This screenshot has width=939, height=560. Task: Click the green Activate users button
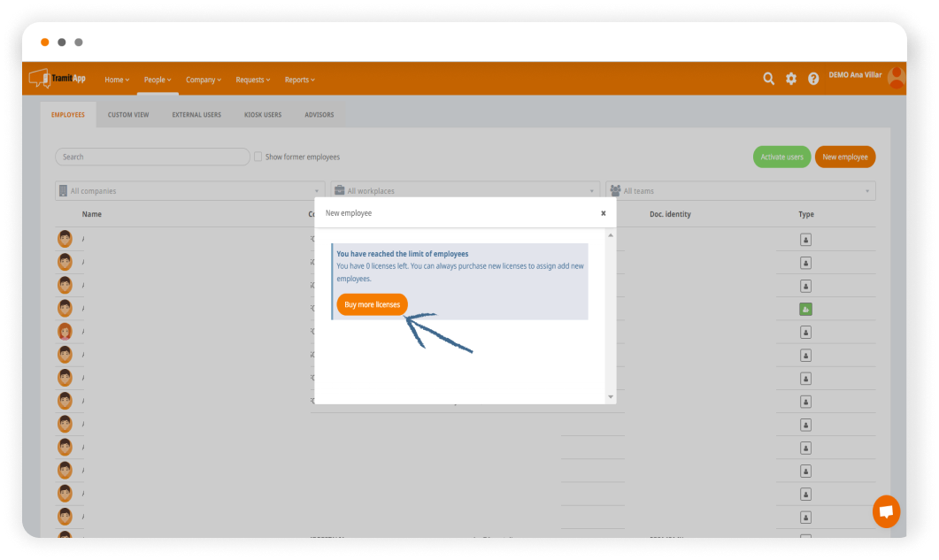(781, 157)
